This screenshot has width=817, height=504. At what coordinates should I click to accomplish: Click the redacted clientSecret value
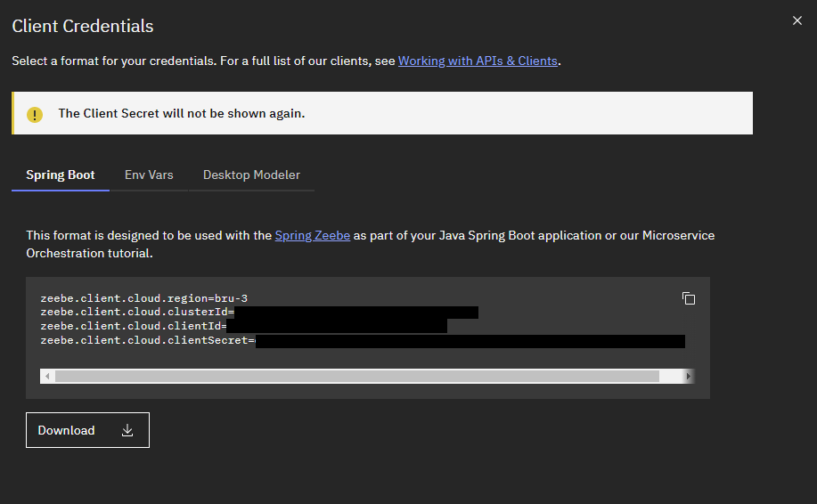[x=470, y=340]
